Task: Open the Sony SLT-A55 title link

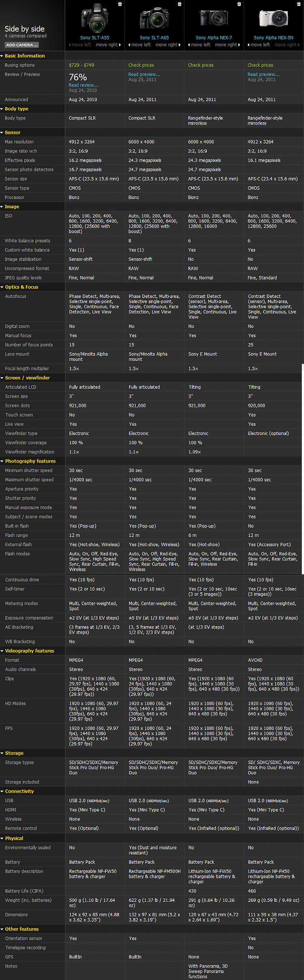Action: pyautogui.click(x=95, y=38)
